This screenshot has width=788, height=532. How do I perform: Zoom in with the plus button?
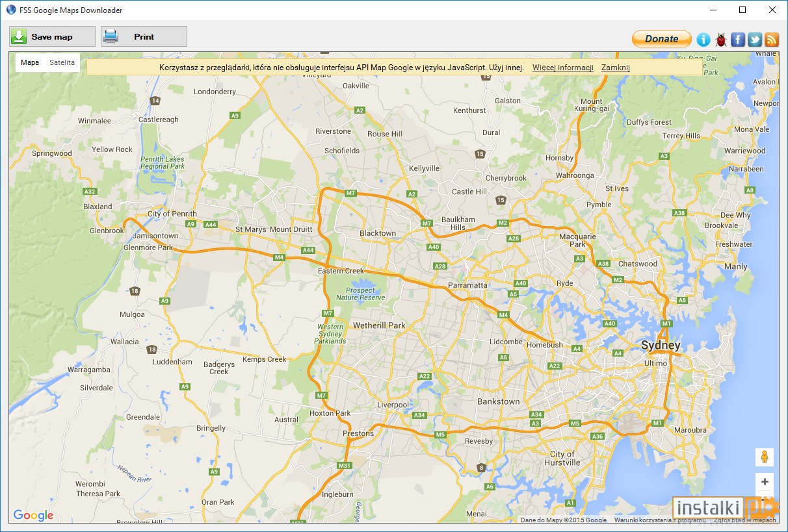coord(765,482)
